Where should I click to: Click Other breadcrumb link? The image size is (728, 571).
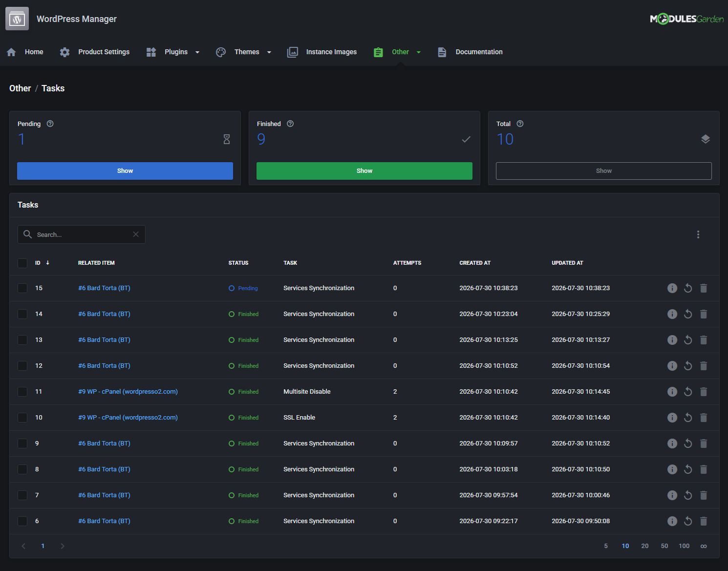point(20,88)
